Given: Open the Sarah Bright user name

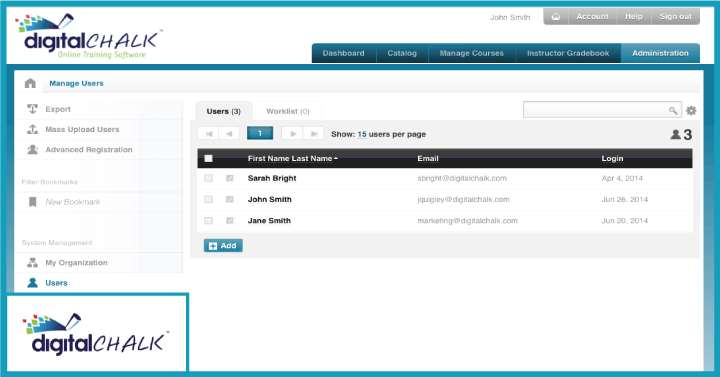Looking at the screenshot, I should click(272, 178).
